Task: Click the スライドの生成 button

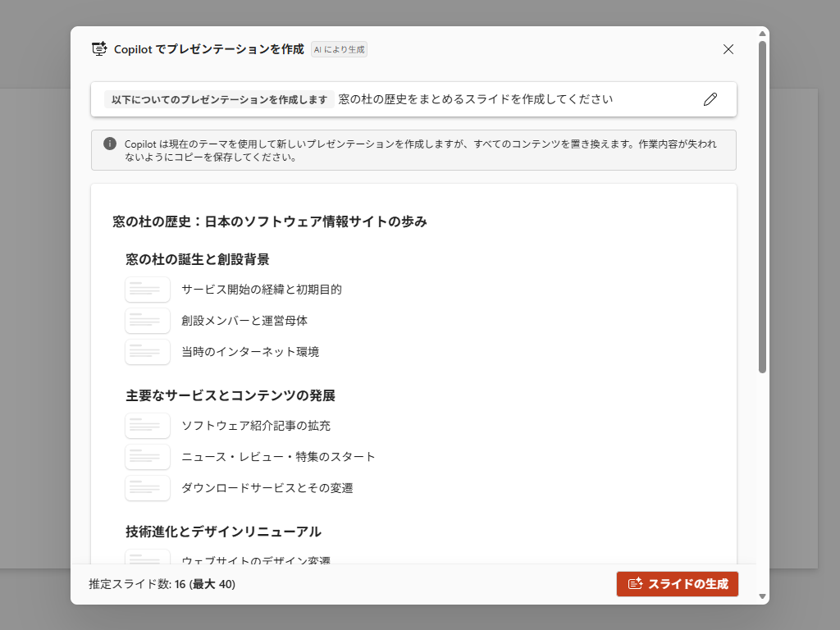Action: pos(677,584)
